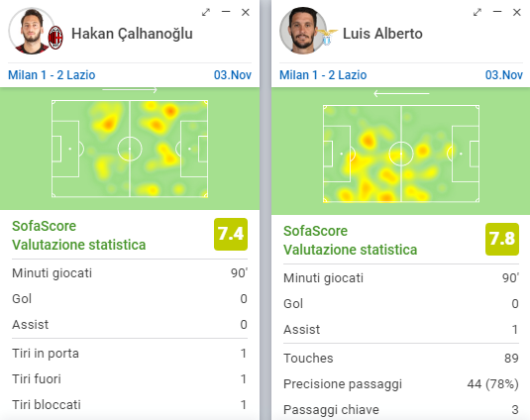Viewport: 530px width, 420px height.
Task: Expand the Hakan Çalhanoğlu panel
Action: click(x=206, y=13)
